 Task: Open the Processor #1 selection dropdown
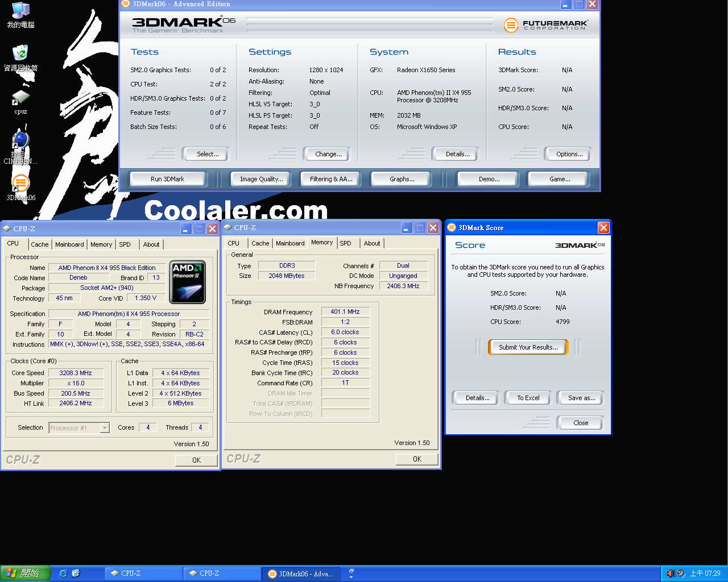(79, 428)
